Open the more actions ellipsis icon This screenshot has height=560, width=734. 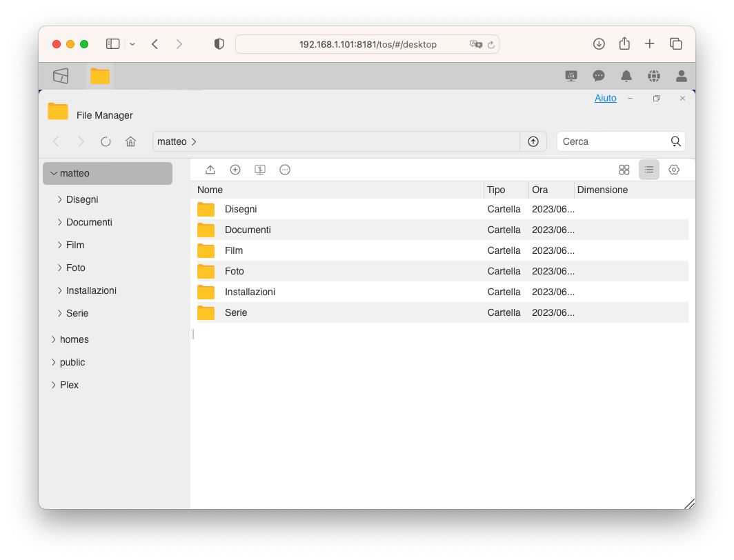click(x=285, y=170)
